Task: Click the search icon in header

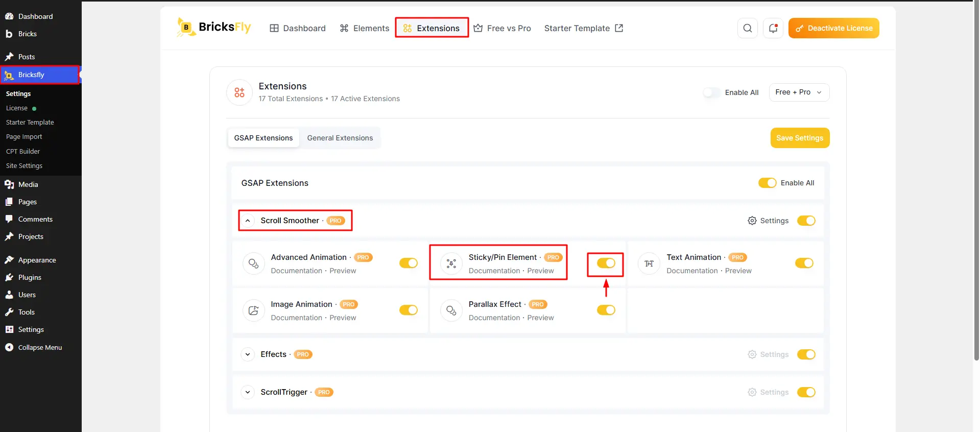Action: point(747,28)
